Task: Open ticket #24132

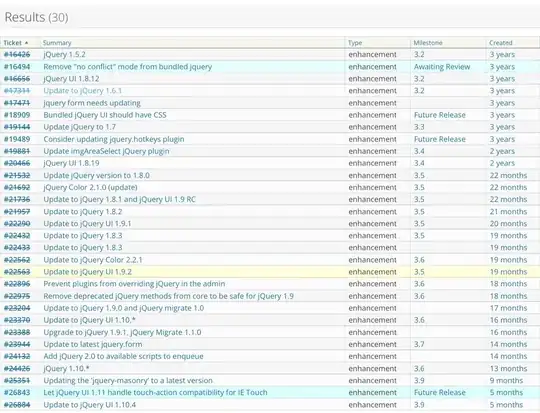Action: coord(17,357)
